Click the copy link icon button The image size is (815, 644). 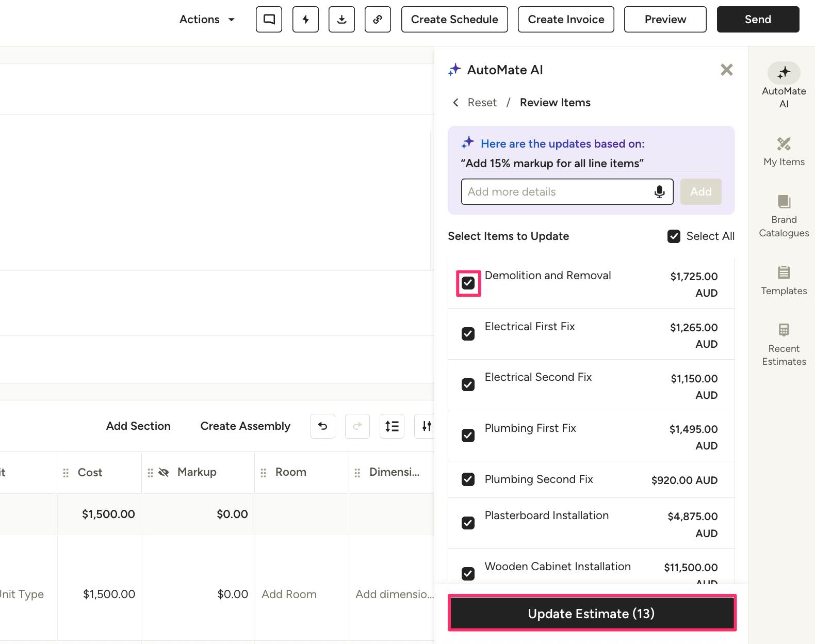pyautogui.click(x=378, y=20)
